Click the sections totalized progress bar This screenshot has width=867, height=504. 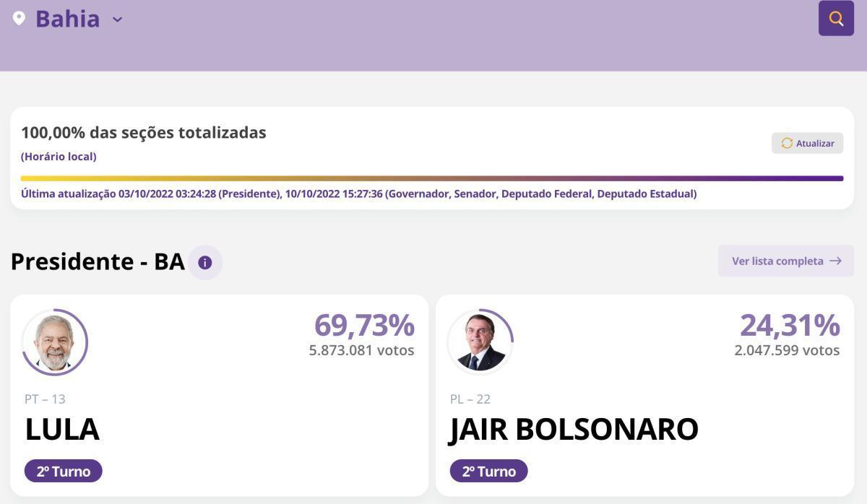coord(432,178)
